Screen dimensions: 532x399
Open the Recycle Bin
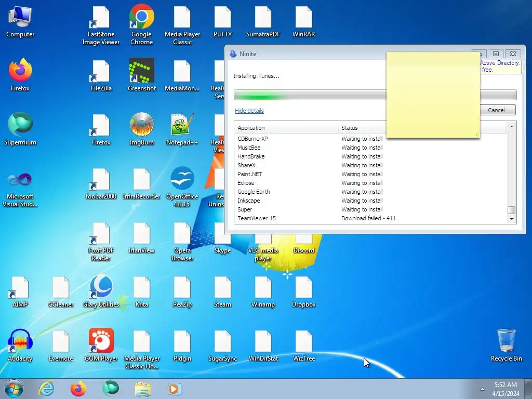click(506, 345)
